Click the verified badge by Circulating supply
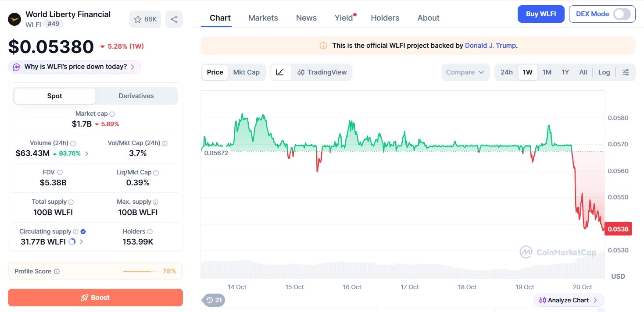Screen dimensions: 644x312 pyautogui.click(x=83, y=231)
